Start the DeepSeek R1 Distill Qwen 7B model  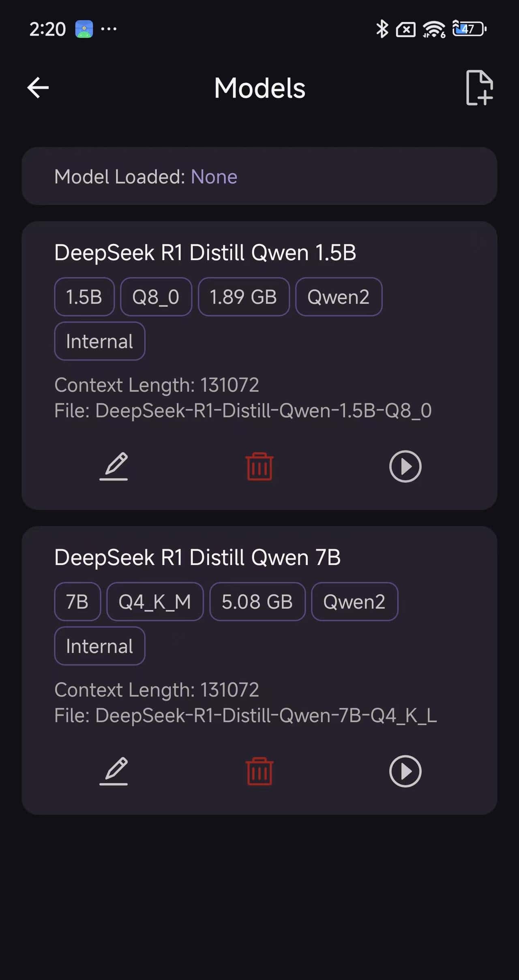(x=405, y=771)
